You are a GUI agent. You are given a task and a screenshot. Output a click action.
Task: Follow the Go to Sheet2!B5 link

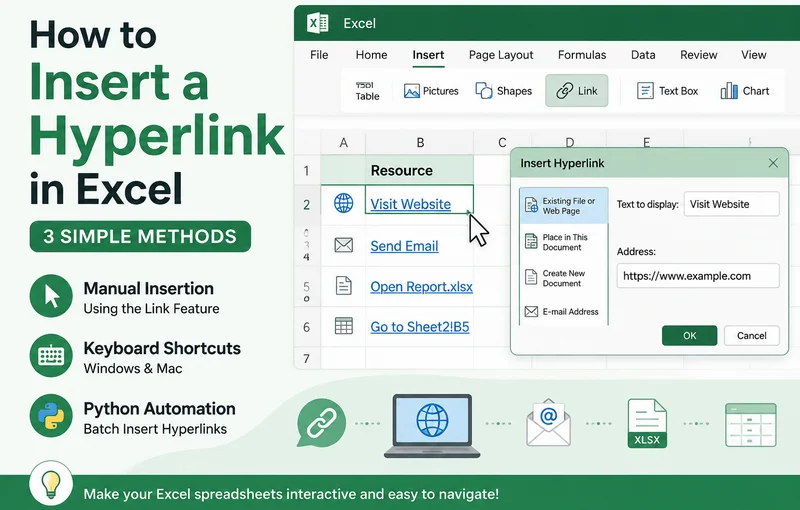419,327
